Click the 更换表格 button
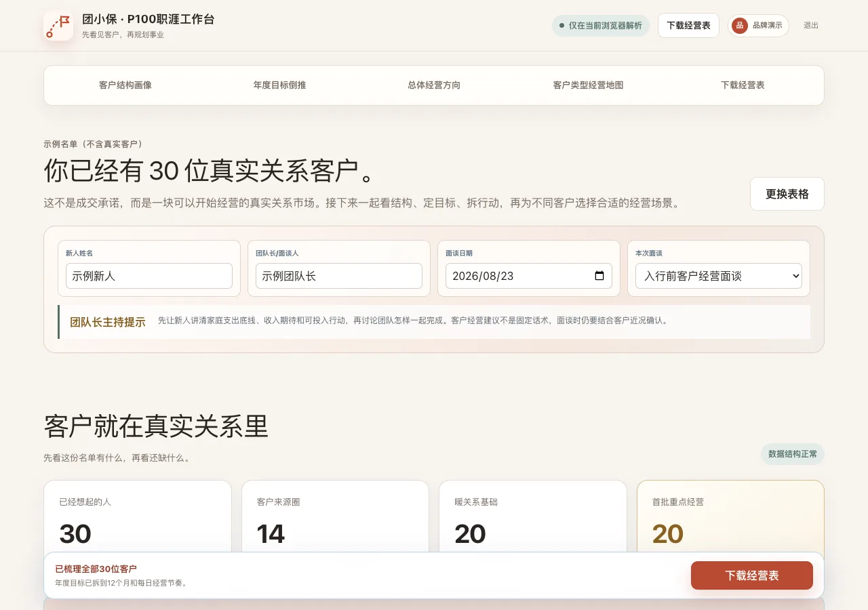Screen dimensions: 868x610 (x=787, y=194)
